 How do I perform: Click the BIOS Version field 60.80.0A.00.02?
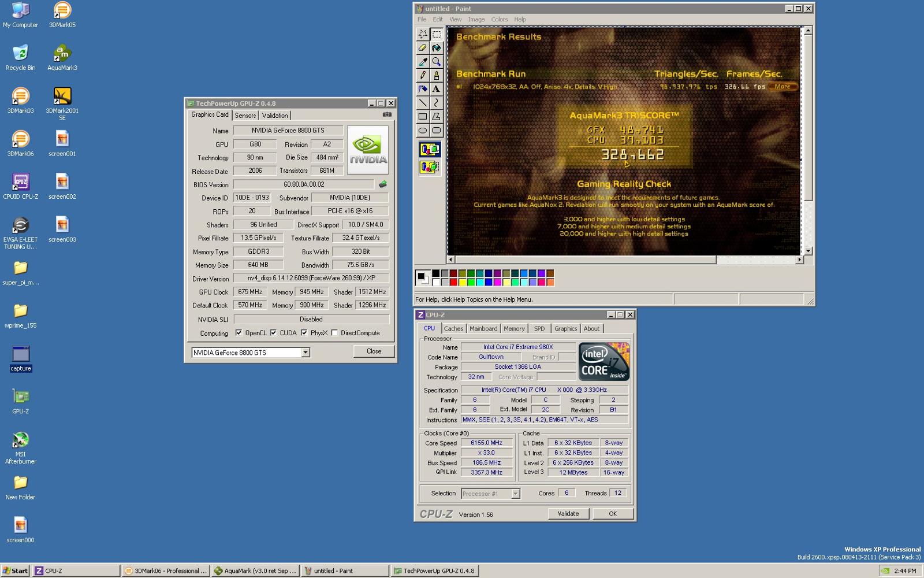pyautogui.click(x=304, y=184)
